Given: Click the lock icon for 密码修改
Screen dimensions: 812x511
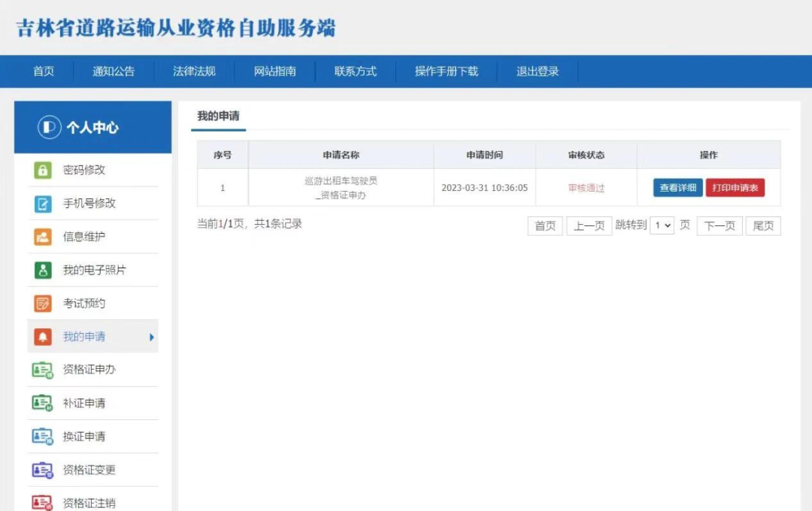Looking at the screenshot, I should click(x=43, y=170).
